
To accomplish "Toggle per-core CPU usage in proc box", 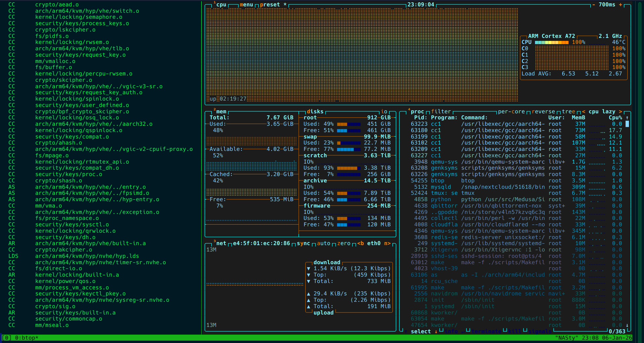I will coord(511,112).
